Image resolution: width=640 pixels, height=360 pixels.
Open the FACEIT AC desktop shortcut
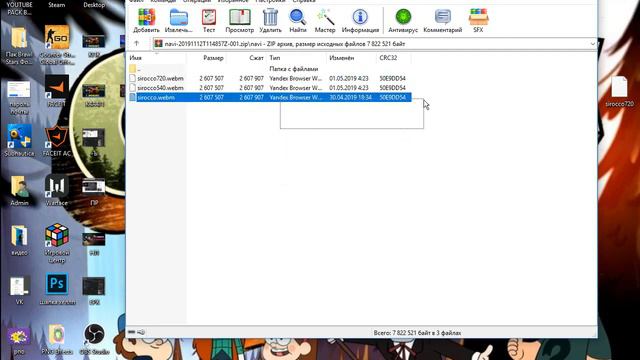[x=56, y=141]
